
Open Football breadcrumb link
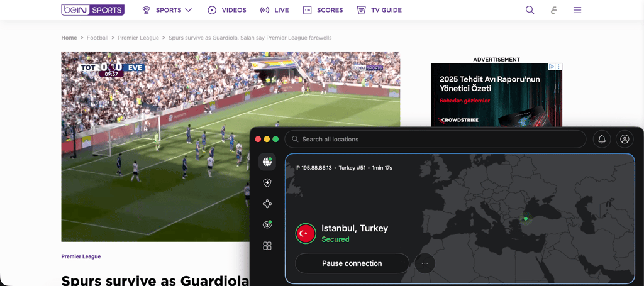[x=97, y=38]
